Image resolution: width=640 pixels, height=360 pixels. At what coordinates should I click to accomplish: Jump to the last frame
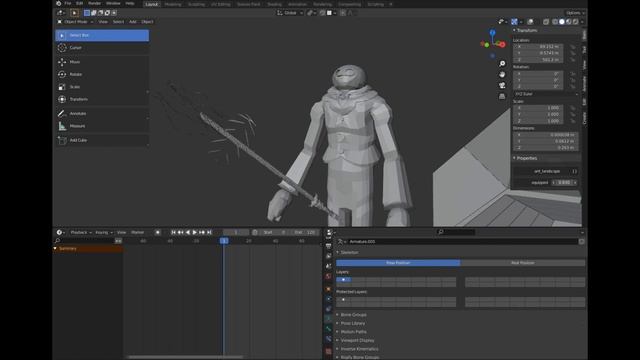coord(209,232)
